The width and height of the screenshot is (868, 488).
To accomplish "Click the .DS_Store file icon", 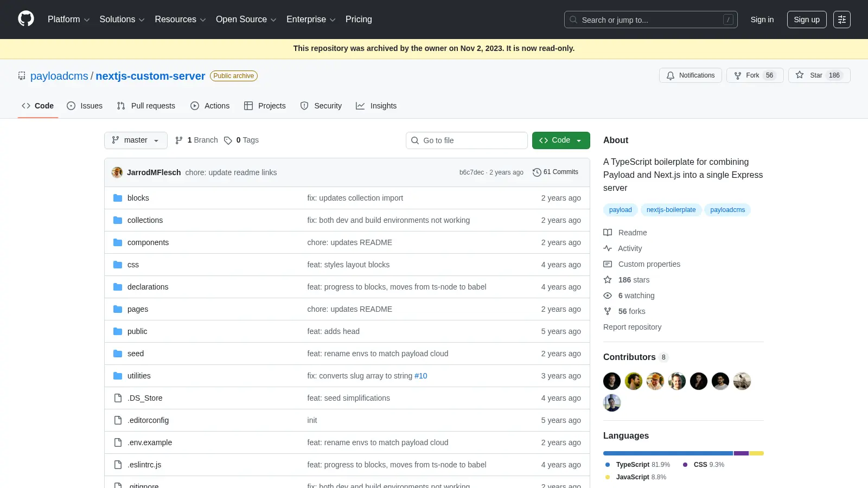I will (118, 398).
